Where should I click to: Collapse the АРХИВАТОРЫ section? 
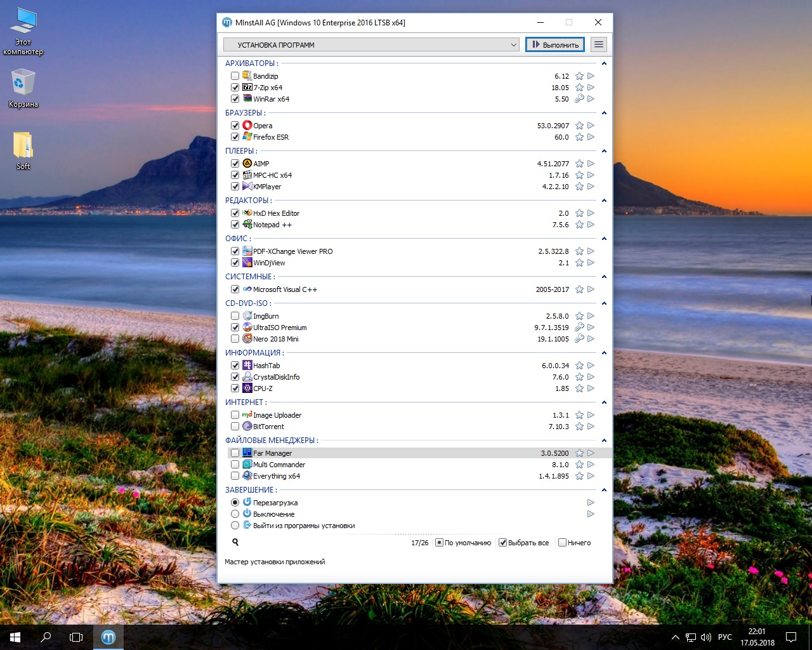point(604,63)
